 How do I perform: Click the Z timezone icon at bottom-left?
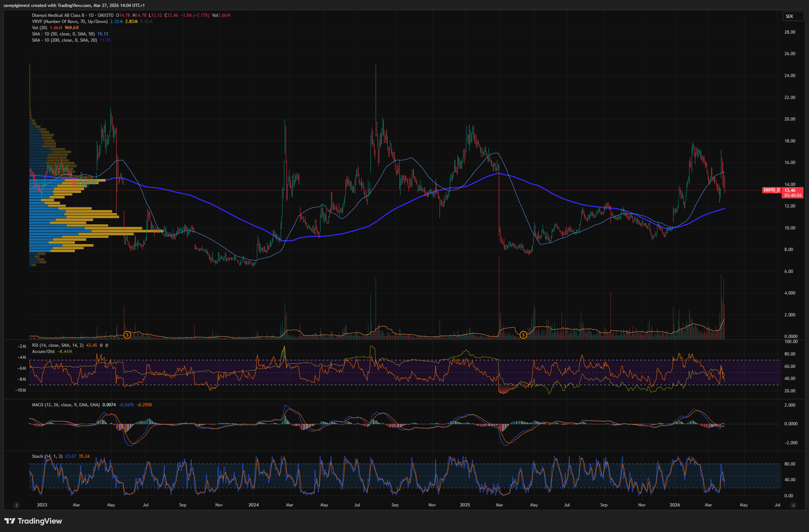click(16, 505)
